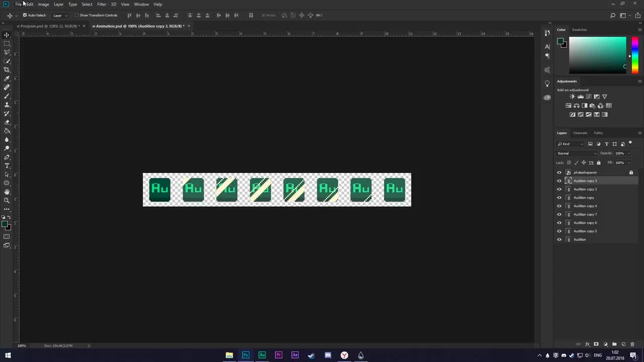Open Windows Start menu

pos(8,355)
